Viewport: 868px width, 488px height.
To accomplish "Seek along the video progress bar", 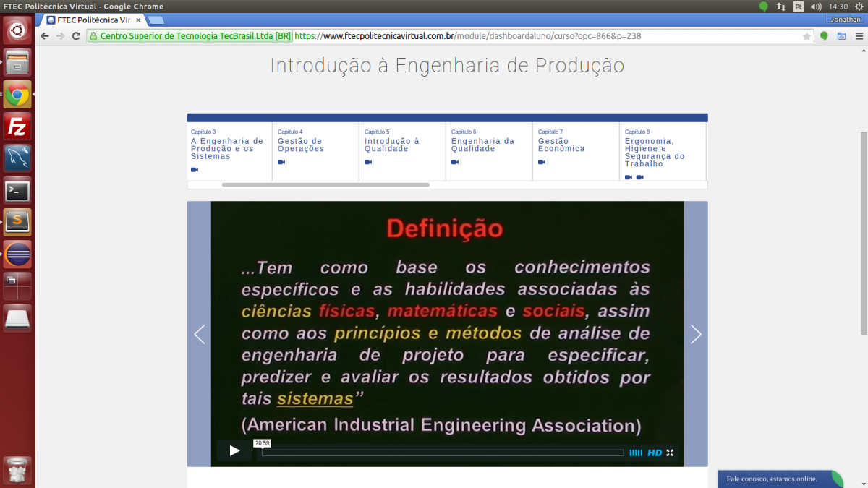I will click(x=442, y=453).
